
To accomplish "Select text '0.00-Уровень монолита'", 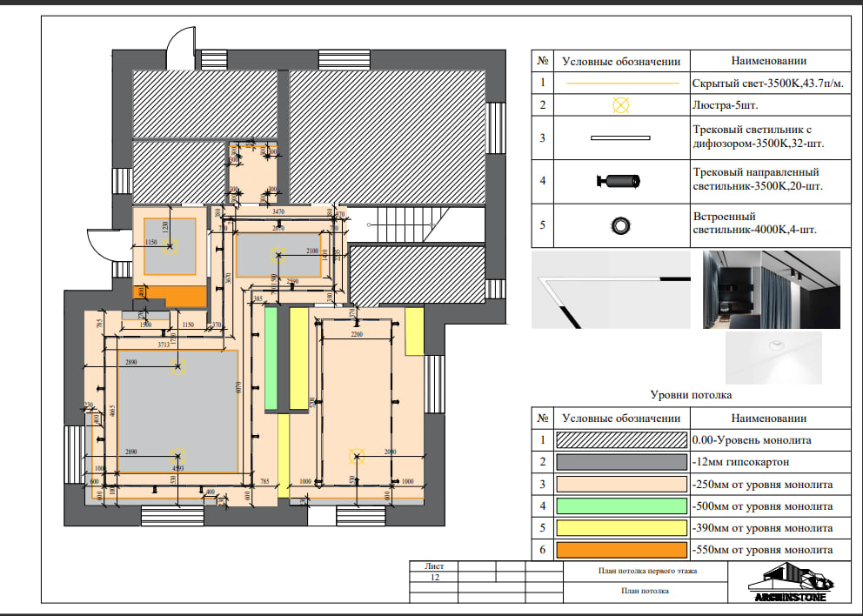I will [752, 440].
